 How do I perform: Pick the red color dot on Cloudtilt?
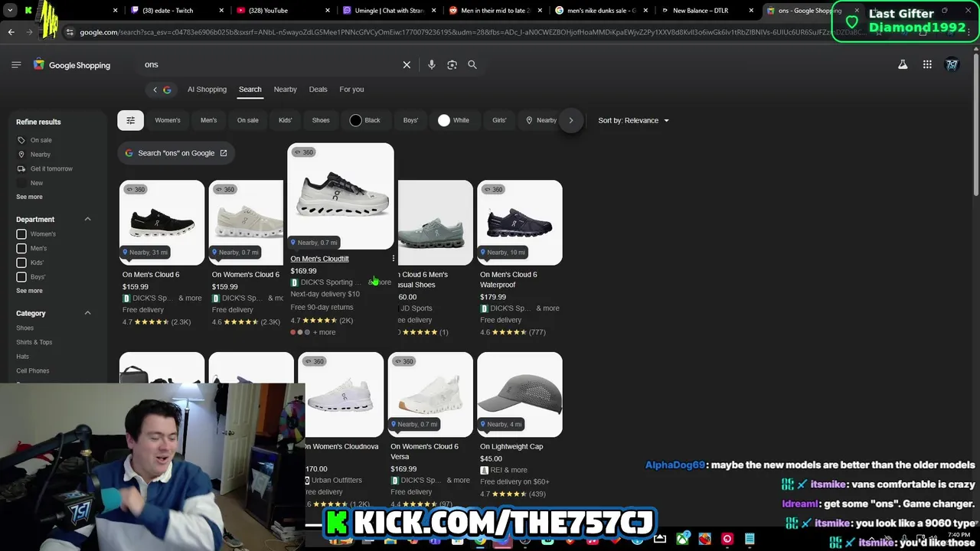292,332
